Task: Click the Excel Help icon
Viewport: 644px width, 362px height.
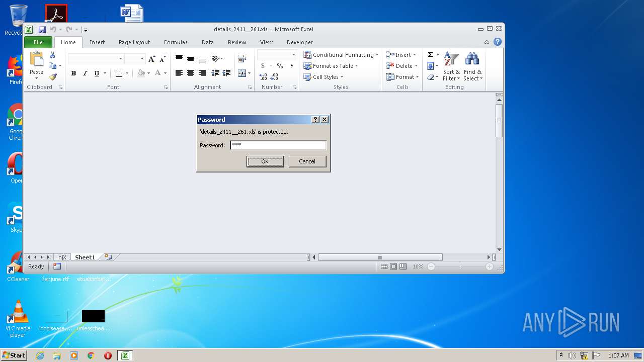Action: click(498, 42)
